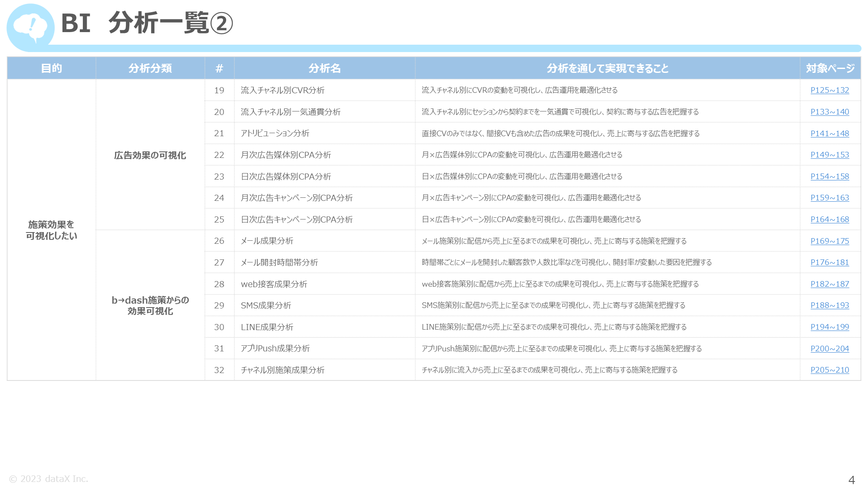The image size is (868, 488).
Task: Select アトリビューション分析 row name
Action: (275, 134)
